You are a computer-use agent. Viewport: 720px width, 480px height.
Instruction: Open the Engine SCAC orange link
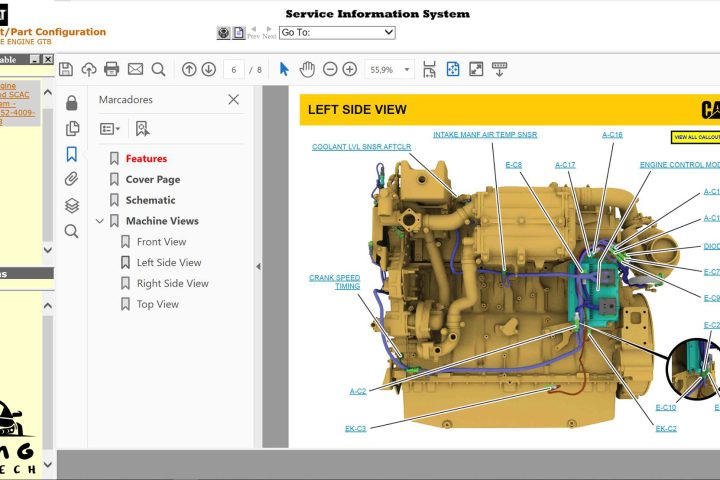(15, 103)
